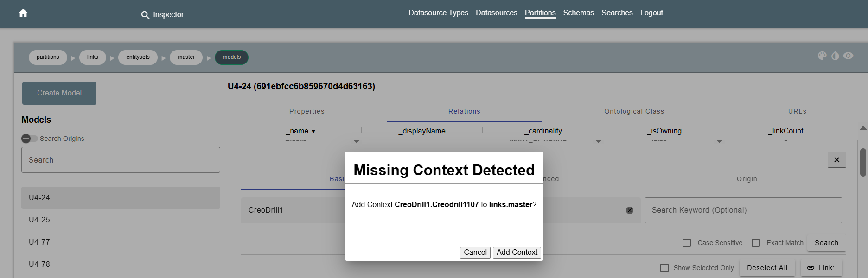This screenshot has width=868, height=278.
Task: Close the link panel with the X button
Action: pyautogui.click(x=836, y=160)
